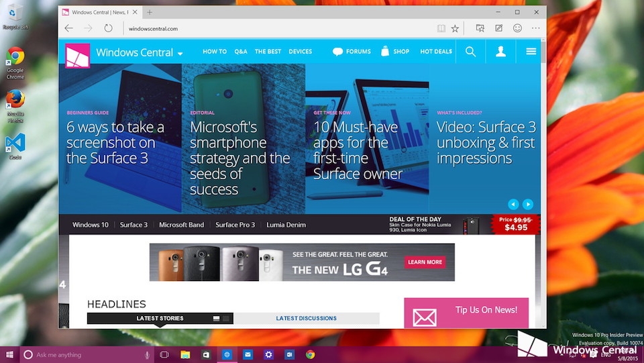Click the $4.95 price badge
The height and width of the screenshot is (363, 644).
point(516,224)
